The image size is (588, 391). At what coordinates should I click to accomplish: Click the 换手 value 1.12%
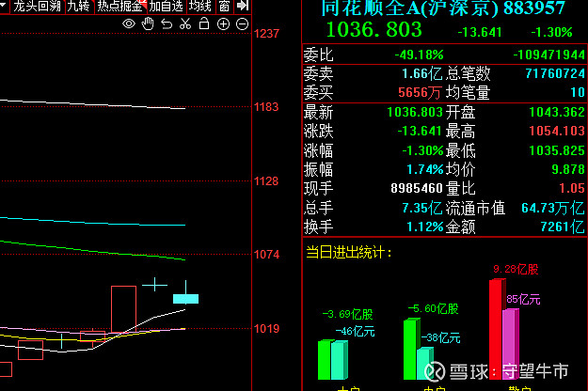(425, 227)
